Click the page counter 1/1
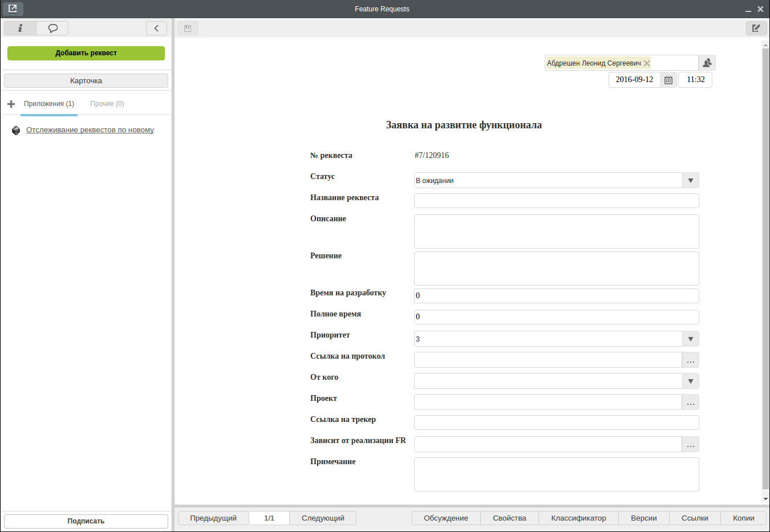The width and height of the screenshot is (770, 532). point(269,518)
